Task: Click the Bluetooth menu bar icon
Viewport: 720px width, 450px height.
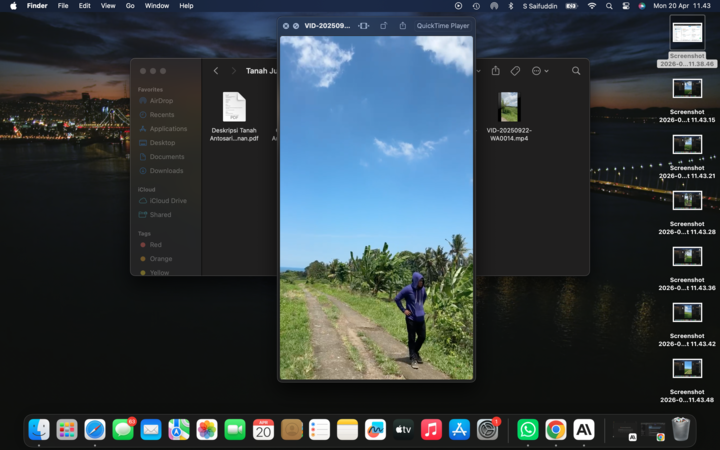Action: pos(510,6)
